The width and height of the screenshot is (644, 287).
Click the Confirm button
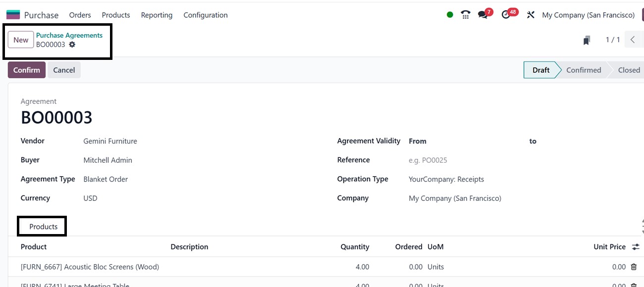pyautogui.click(x=27, y=70)
